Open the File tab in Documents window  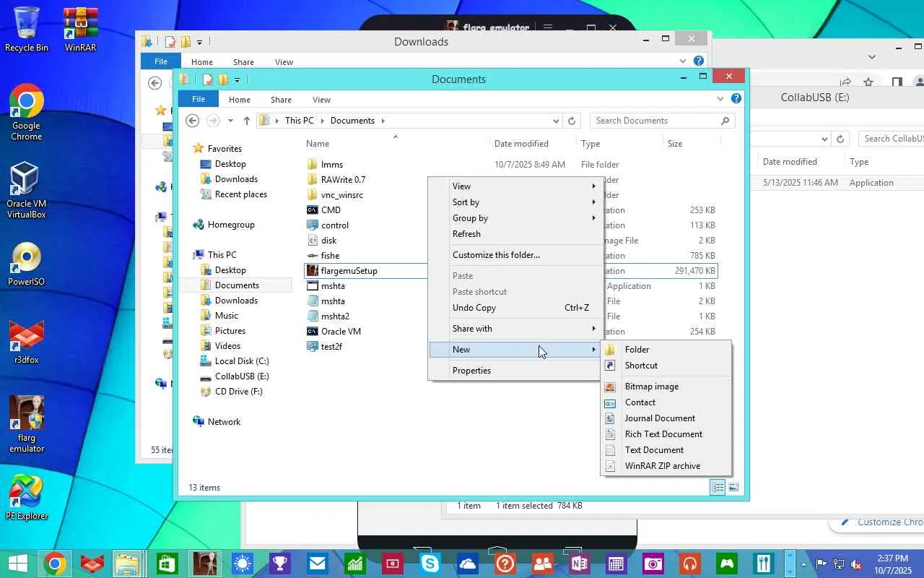tap(199, 100)
